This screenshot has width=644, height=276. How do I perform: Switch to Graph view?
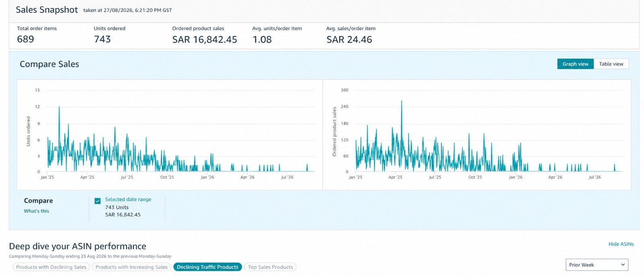coord(575,64)
